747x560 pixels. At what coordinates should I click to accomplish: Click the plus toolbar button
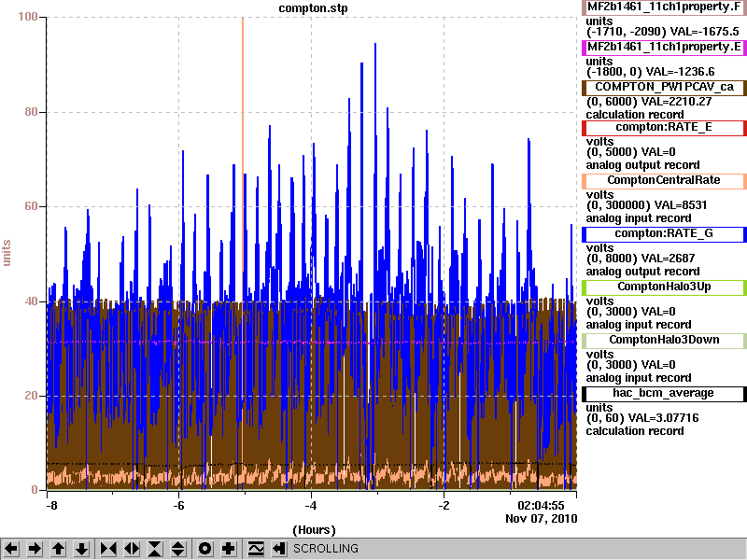coord(228,549)
